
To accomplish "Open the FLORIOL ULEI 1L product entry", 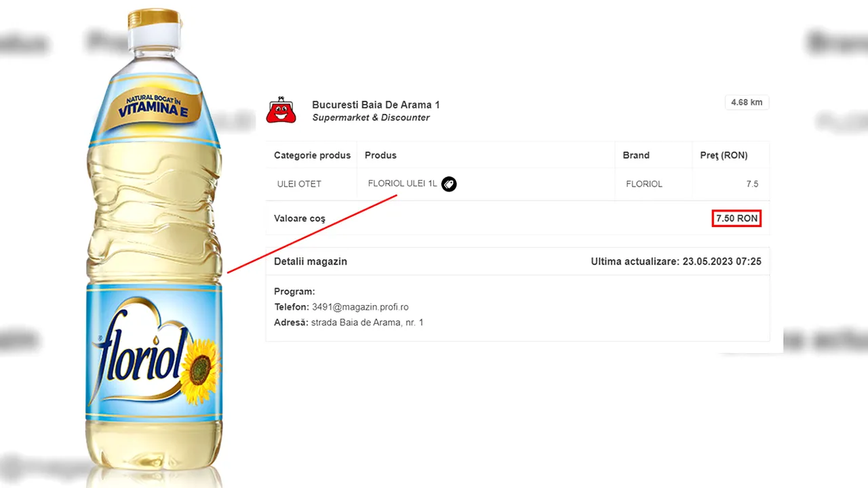I will pyautogui.click(x=402, y=184).
